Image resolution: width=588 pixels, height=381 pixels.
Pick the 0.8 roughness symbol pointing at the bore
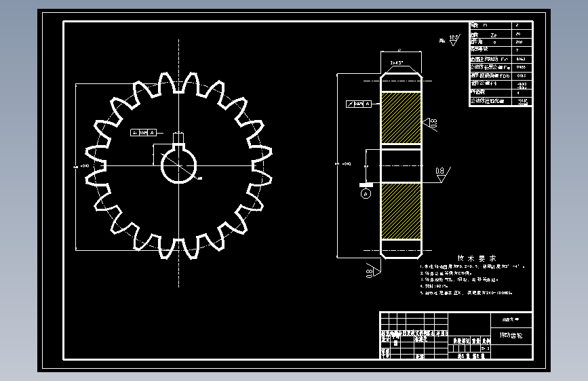(443, 174)
